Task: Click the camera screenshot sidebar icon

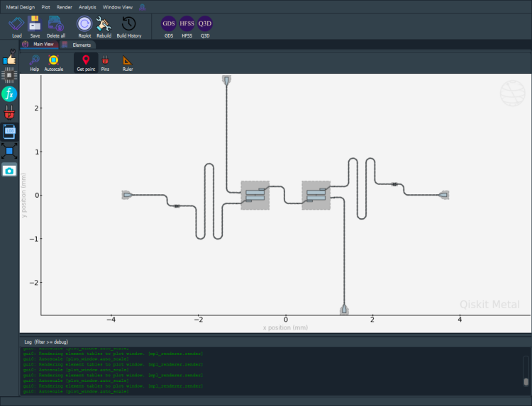Action: (9, 171)
